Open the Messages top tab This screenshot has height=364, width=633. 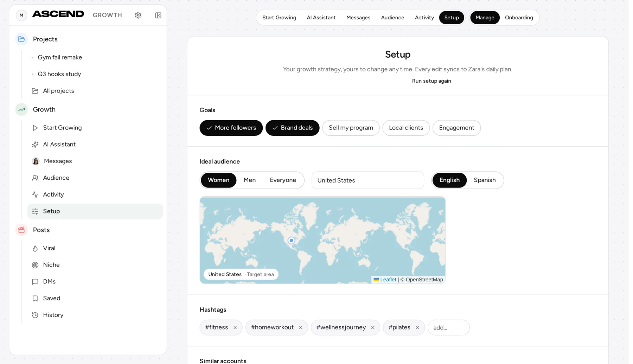pyautogui.click(x=358, y=18)
